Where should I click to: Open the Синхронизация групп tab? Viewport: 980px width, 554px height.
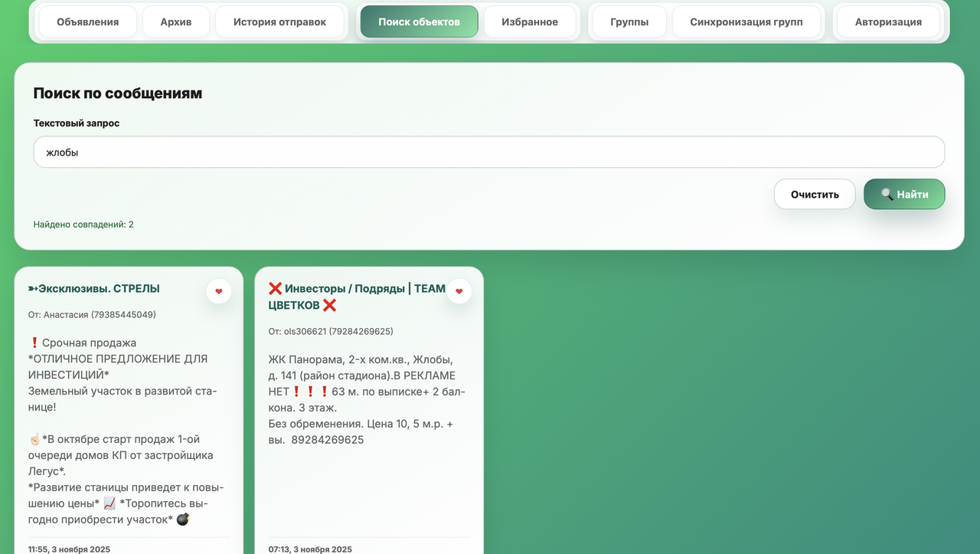tap(746, 21)
